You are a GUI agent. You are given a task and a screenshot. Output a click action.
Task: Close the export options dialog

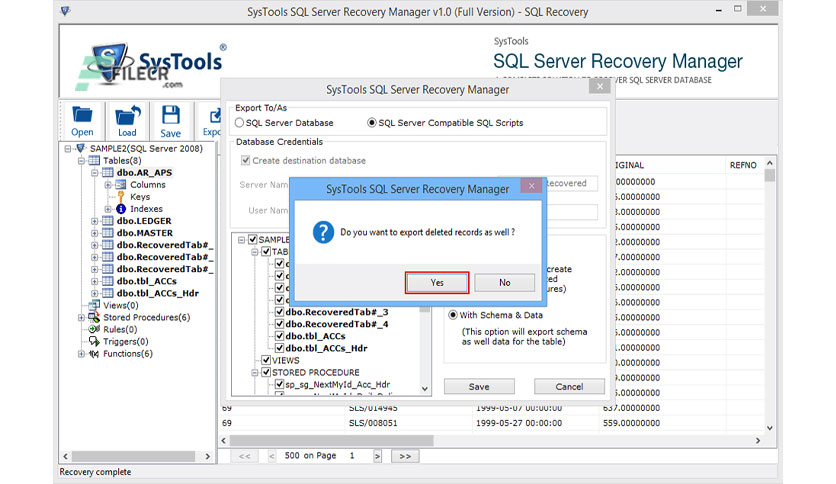600,86
